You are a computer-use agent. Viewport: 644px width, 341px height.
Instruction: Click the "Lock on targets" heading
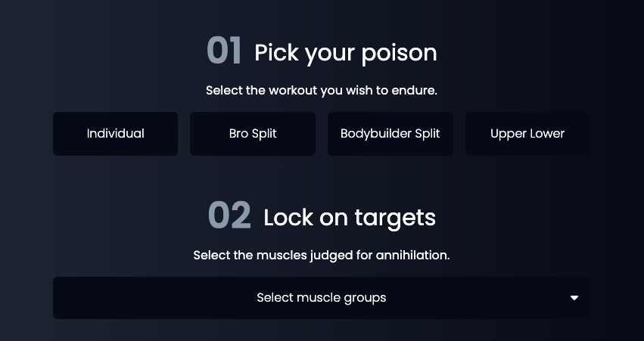[349, 218]
